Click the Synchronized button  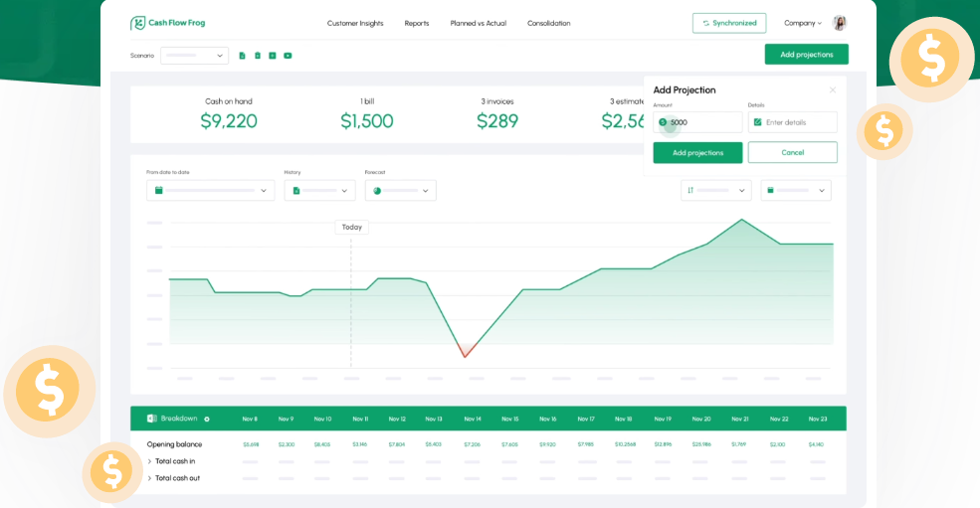729,23
